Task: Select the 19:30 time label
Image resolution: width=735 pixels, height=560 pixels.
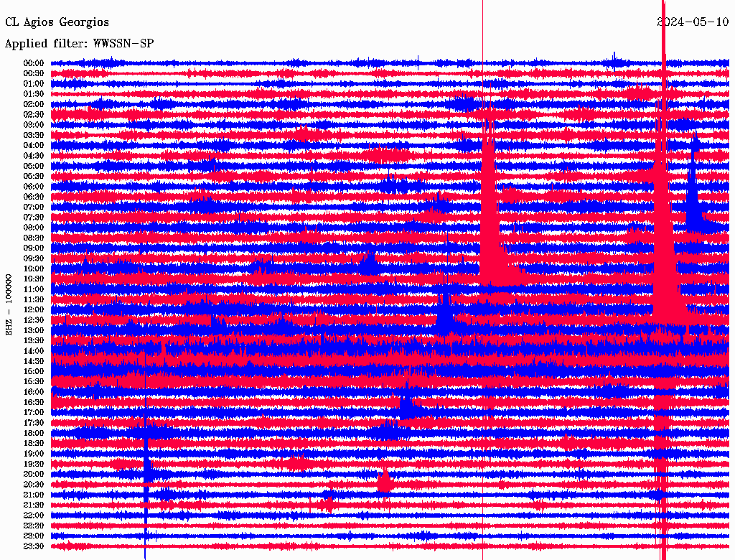Action: 34,464
